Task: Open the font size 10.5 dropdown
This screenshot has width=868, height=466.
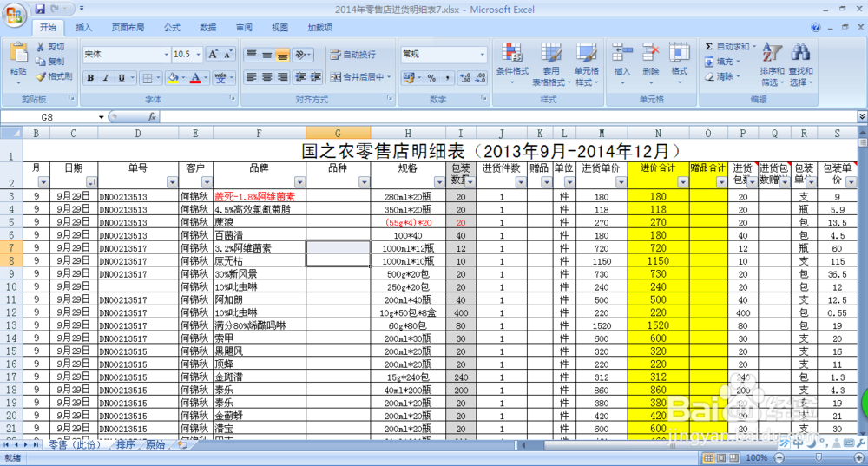Action: pyautogui.click(x=198, y=55)
